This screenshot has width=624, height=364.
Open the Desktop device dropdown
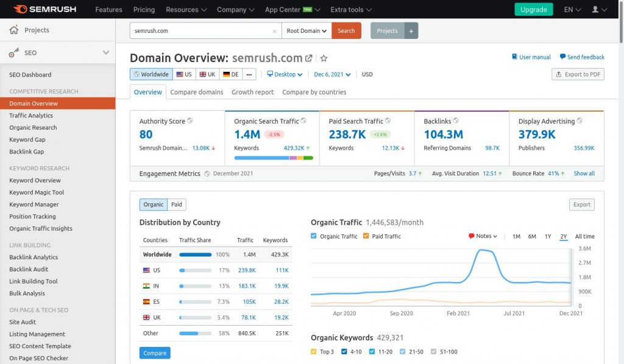[x=285, y=74]
